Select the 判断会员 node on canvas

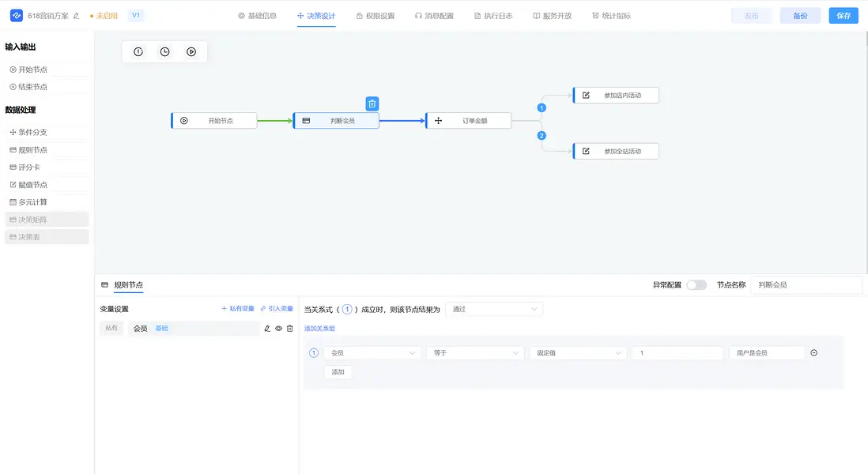336,121
